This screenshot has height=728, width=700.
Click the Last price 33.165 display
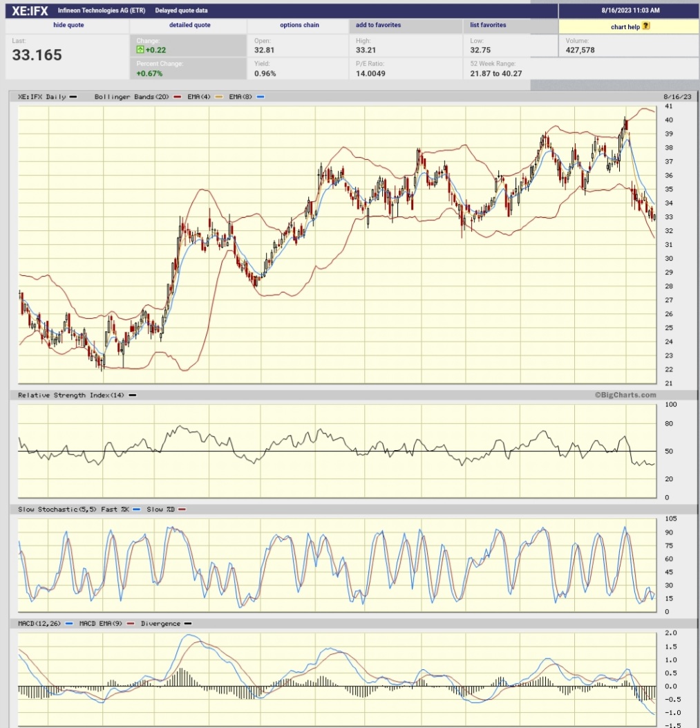36,55
